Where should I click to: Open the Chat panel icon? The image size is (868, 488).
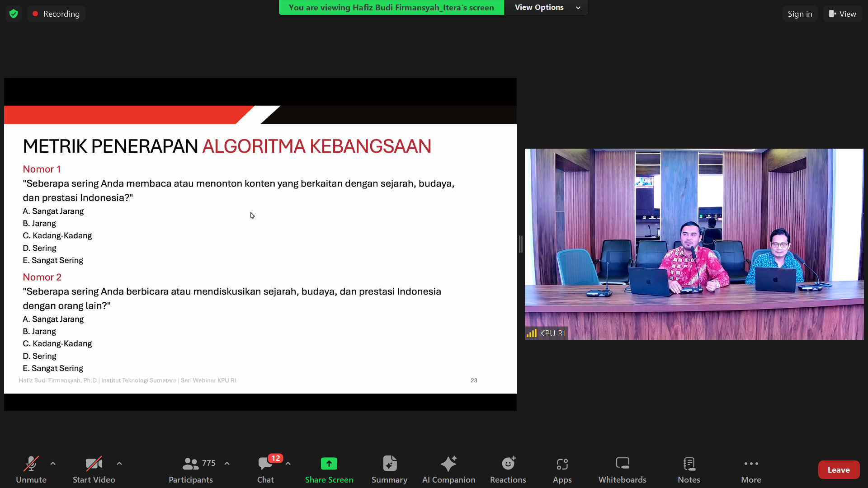(265, 464)
